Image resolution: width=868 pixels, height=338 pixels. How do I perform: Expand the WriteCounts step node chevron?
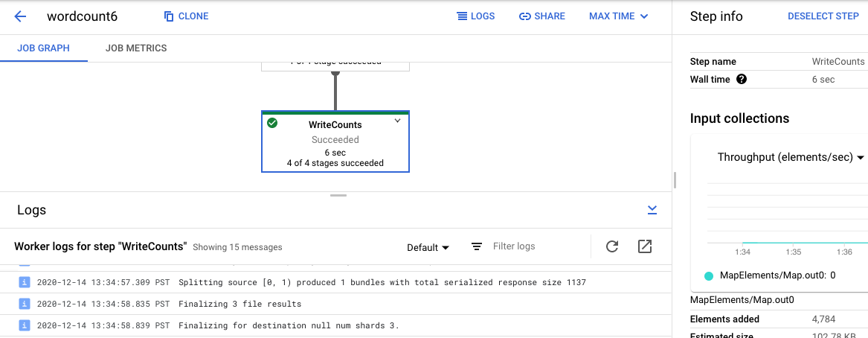tap(397, 121)
